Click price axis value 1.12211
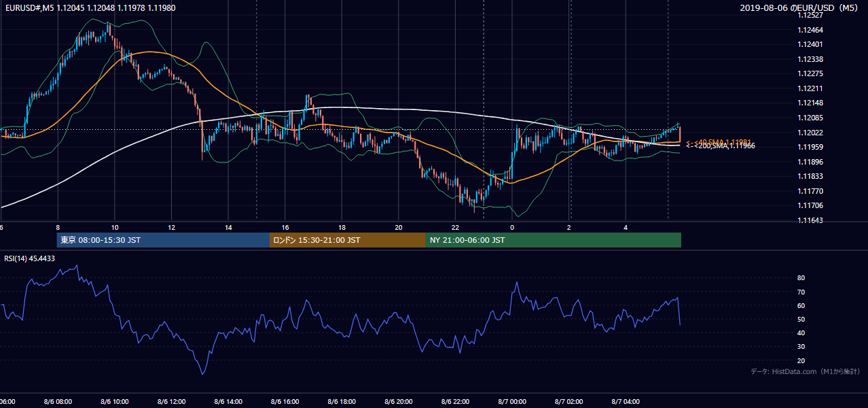This screenshot has width=868, height=408. tap(811, 88)
